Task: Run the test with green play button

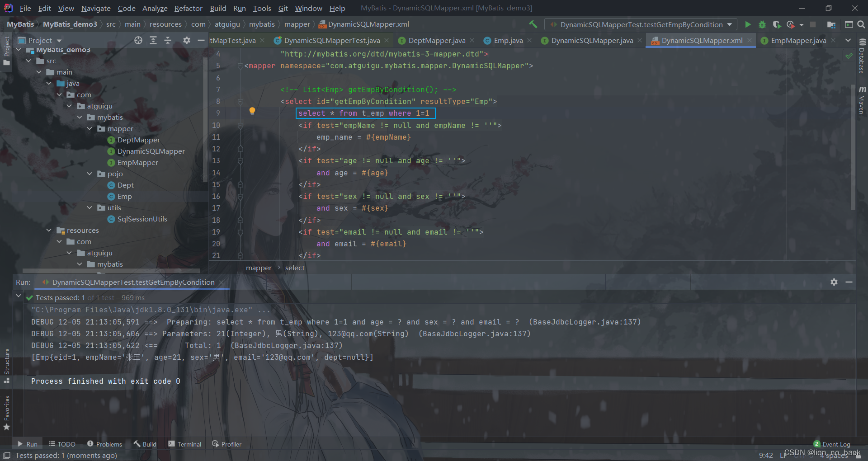Action: coord(748,24)
